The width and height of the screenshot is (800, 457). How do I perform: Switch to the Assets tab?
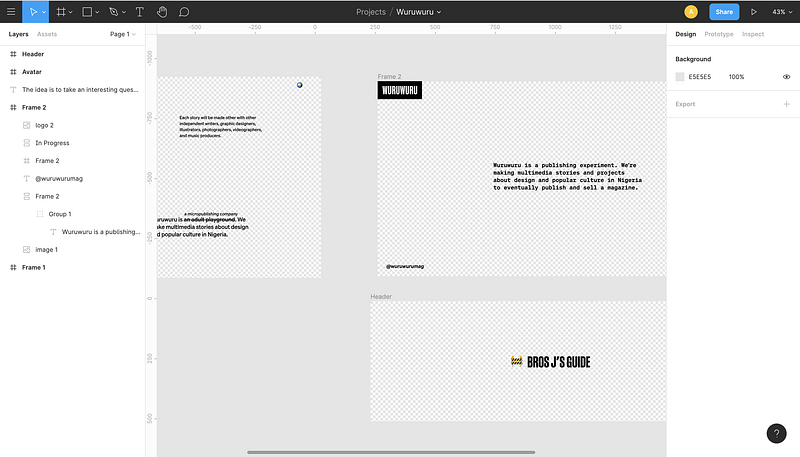pos(47,34)
